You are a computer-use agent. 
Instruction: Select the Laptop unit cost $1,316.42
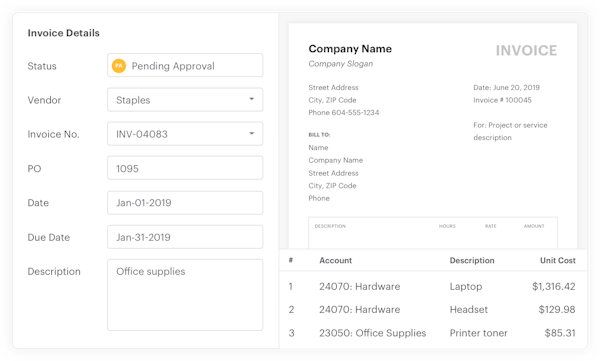click(x=553, y=286)
